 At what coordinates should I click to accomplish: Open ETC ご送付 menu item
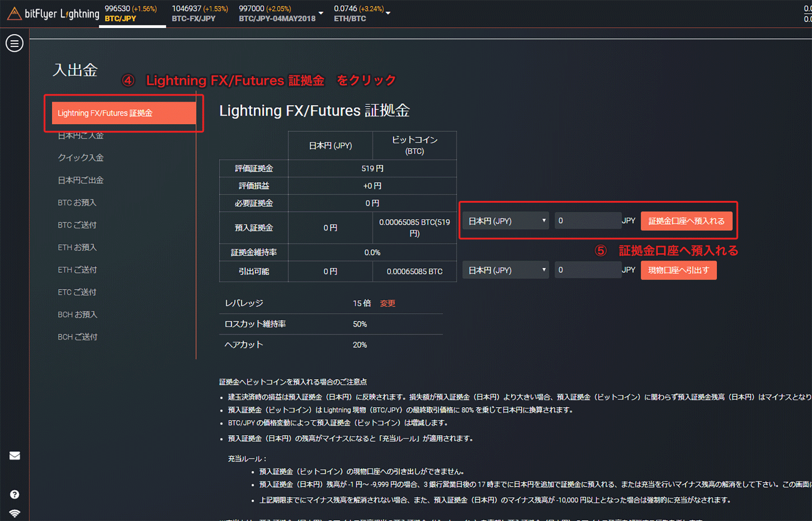click(77, 292)
